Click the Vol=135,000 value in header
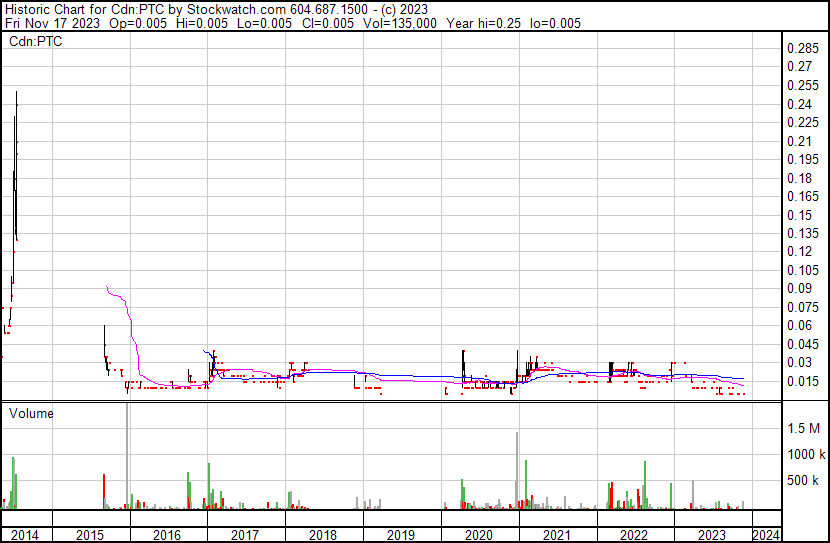The width and height of the screenshot is (830, 543). [x=400, y=23]
